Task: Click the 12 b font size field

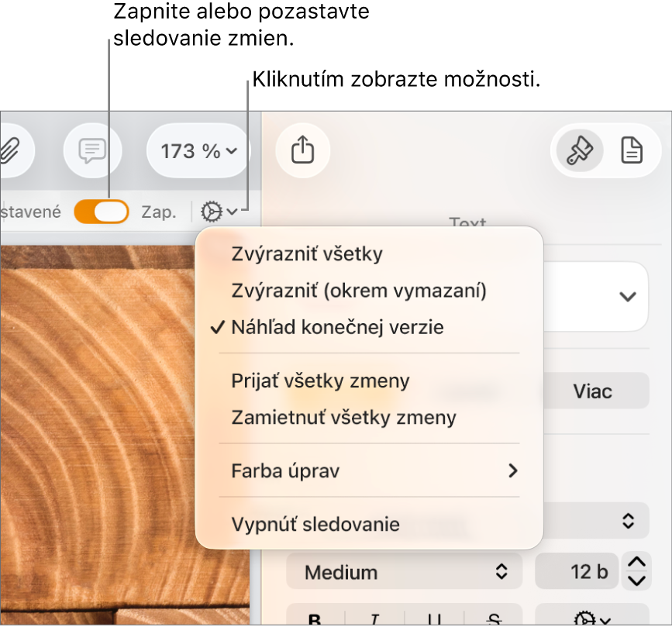Action: click(x=577, y=572)
